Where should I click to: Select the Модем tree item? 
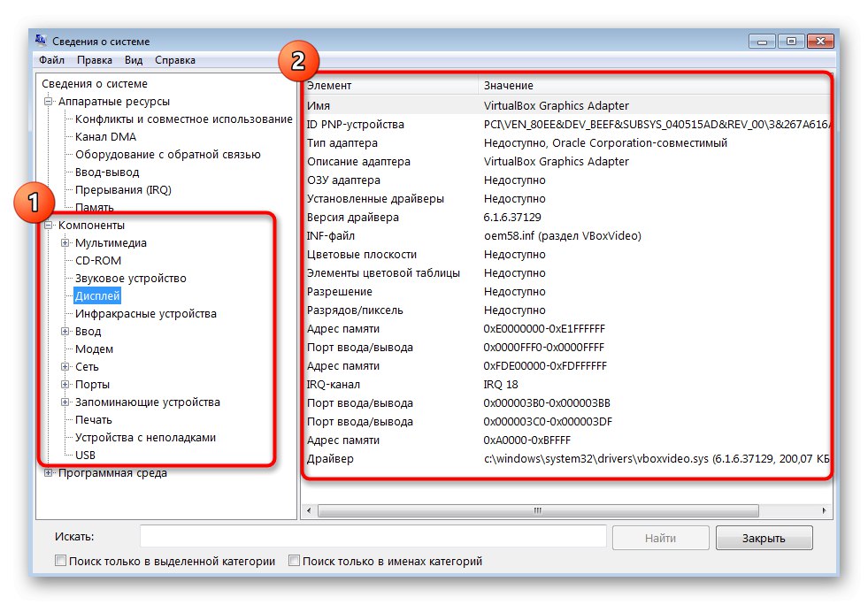tap(94, 348)
